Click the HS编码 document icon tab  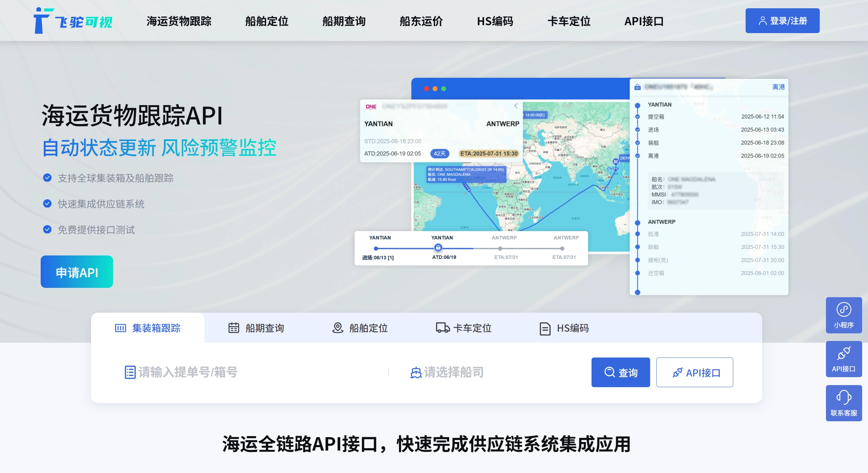(545, 329)
